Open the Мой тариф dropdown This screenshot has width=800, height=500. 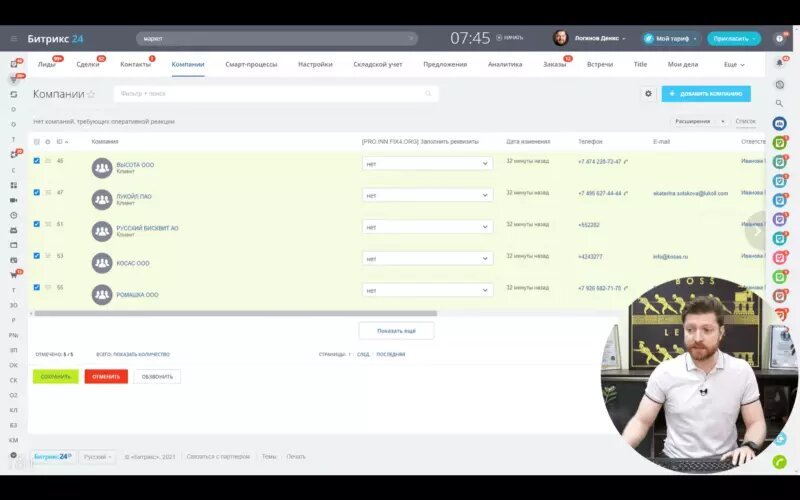coord(671,38)
